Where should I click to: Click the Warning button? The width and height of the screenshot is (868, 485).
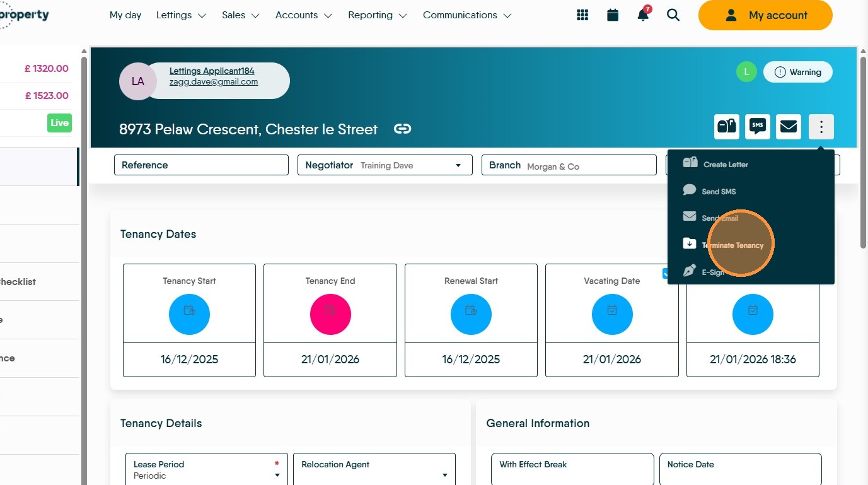pyautogui.click(x=798, y=72)
